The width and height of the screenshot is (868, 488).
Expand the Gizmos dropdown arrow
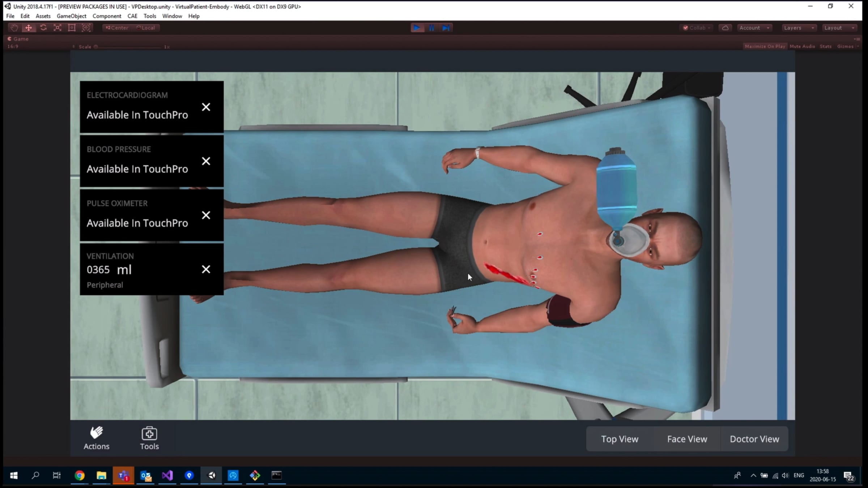(858, 46)
